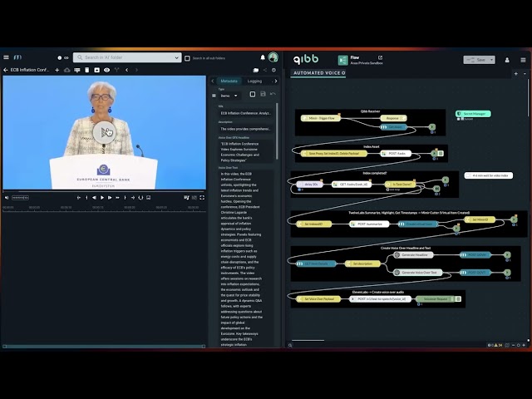
Task: Open the qibb hamburger menu
Action: pos(523,60)
